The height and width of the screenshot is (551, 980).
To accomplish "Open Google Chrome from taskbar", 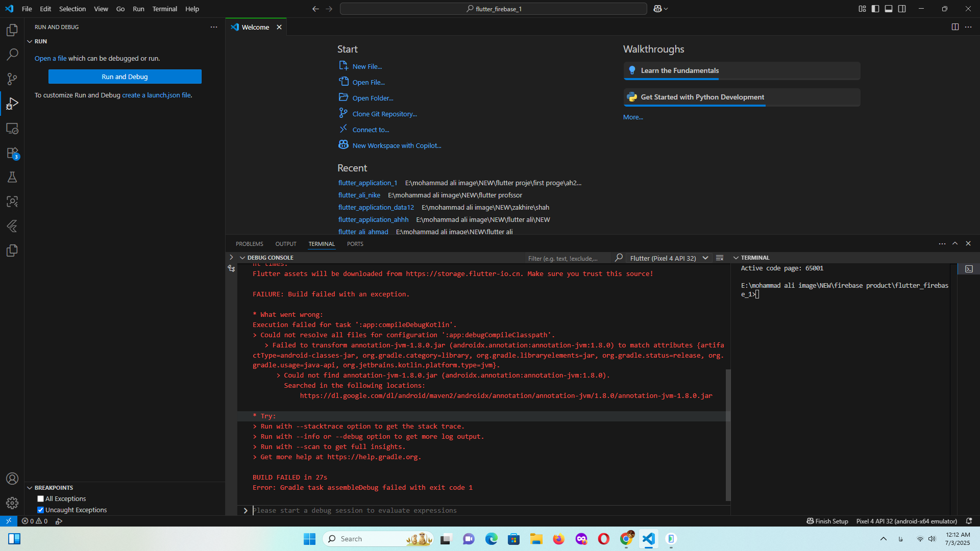I will (x=626, y=539).
